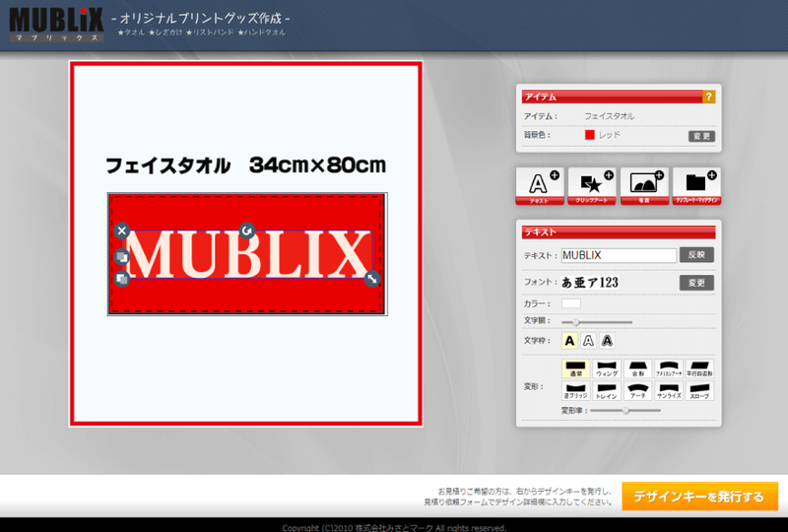Click the rotate handle above MUBLIX text
Viewport: 788px width, 532px height.
click(x=247, y=231)
